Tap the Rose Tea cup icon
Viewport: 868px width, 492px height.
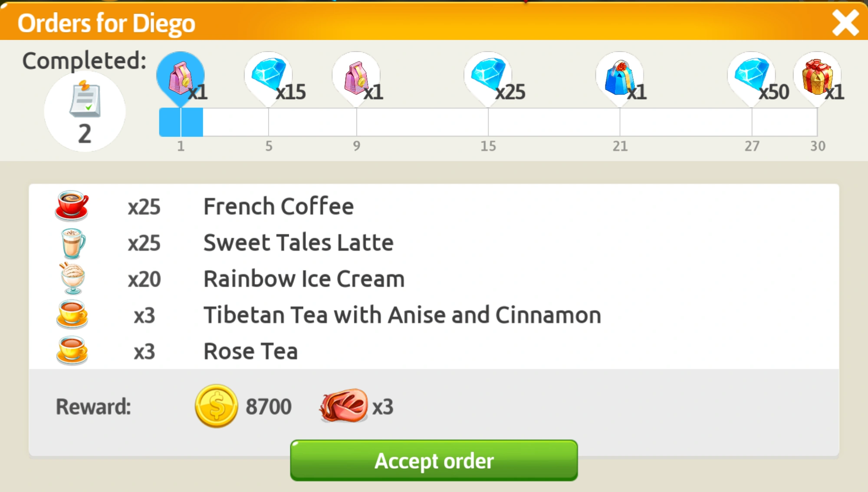(72, 351)
